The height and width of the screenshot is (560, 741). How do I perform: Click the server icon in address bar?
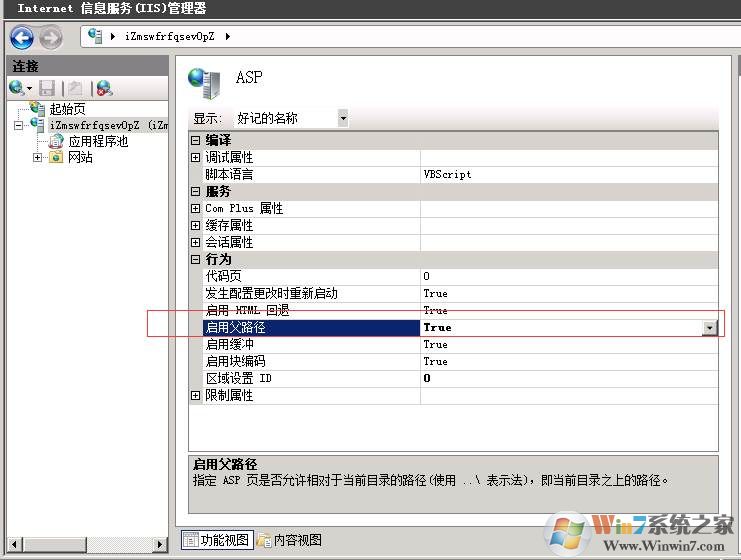[95, 36]
